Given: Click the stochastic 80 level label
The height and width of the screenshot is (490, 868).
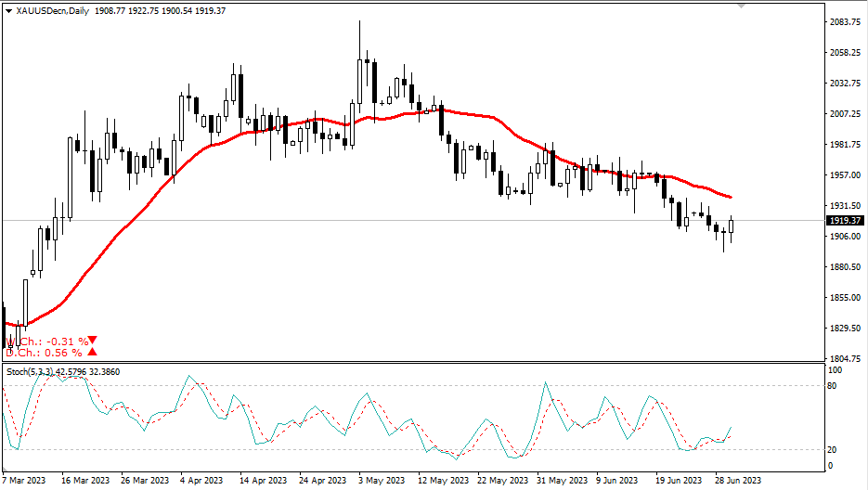Looking at the screenshot, I should pyautogui.click(x=833, y=385).
